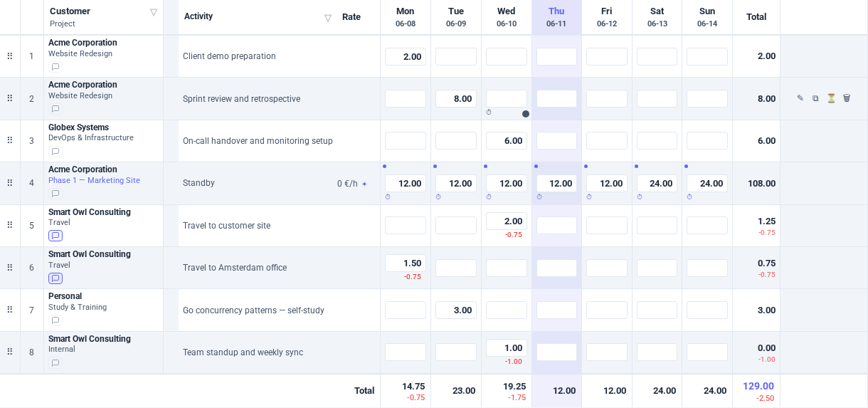Click the Mon 06-08 column header
The image size is (868, 408).
click(x=406, y=17)
